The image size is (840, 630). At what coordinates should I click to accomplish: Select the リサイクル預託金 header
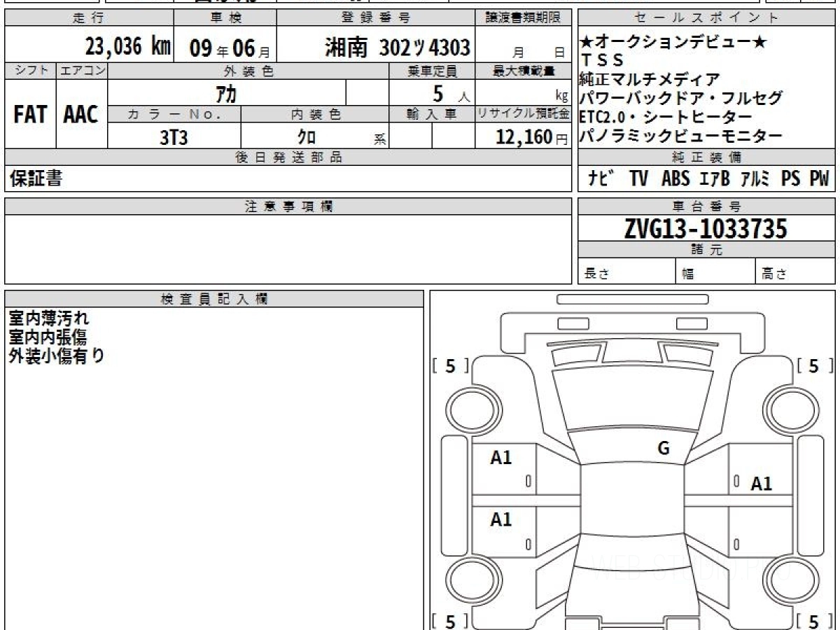point(524,115)
